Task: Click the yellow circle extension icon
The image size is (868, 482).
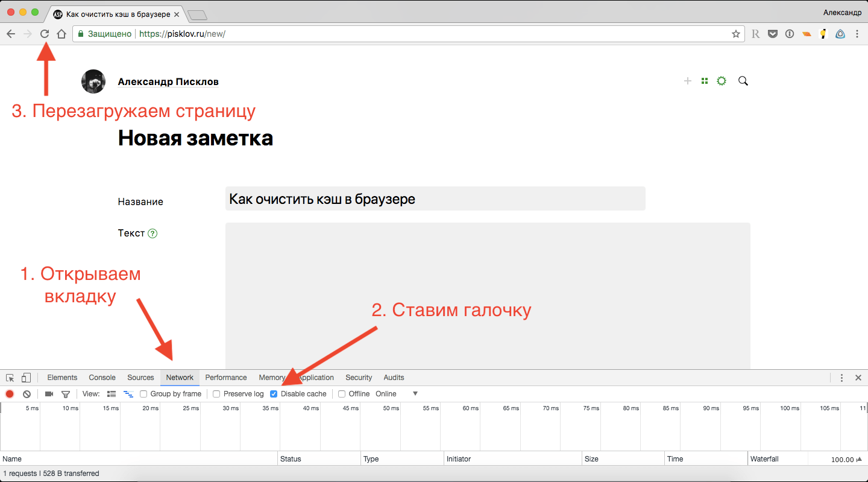Action: 823,34
